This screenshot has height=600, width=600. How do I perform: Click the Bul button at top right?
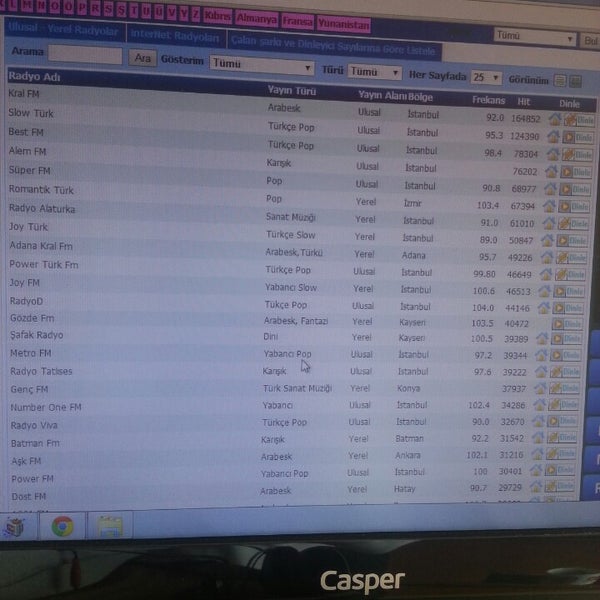click(x=590, y=41)
